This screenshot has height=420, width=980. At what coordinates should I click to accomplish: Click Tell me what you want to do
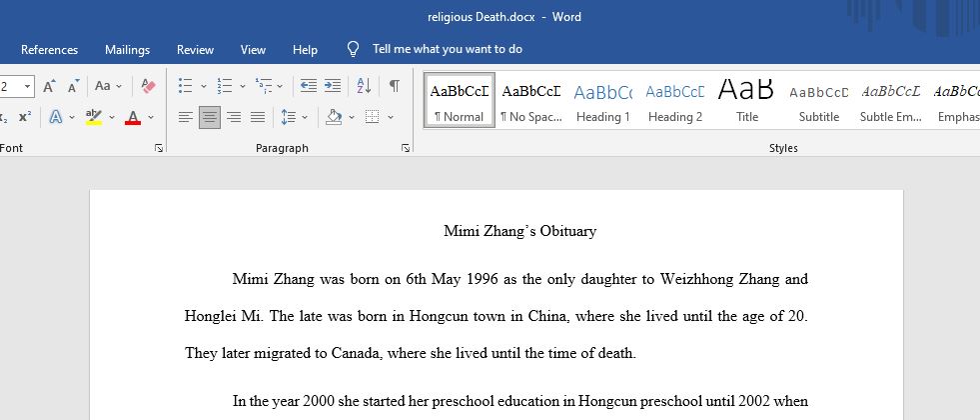(x=448, y=49)
